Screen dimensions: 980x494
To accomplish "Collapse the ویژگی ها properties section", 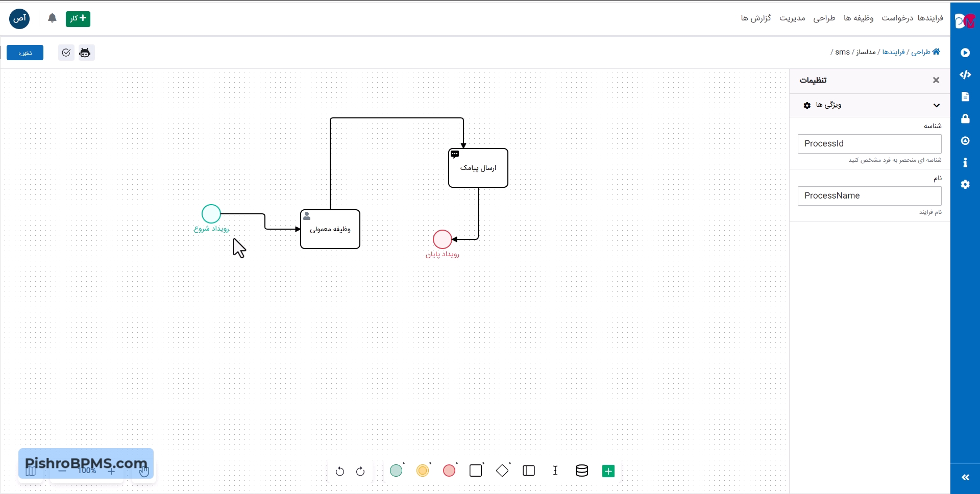I will coord(936,105).
